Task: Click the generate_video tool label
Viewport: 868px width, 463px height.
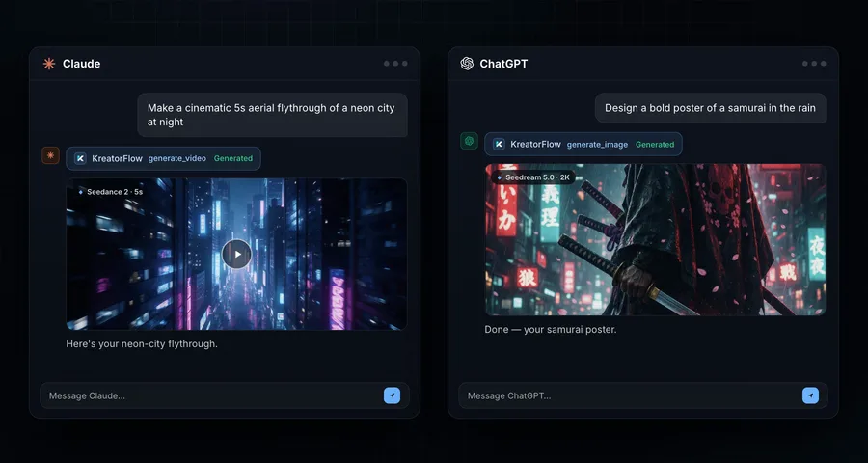Action: tap(177, 158)
